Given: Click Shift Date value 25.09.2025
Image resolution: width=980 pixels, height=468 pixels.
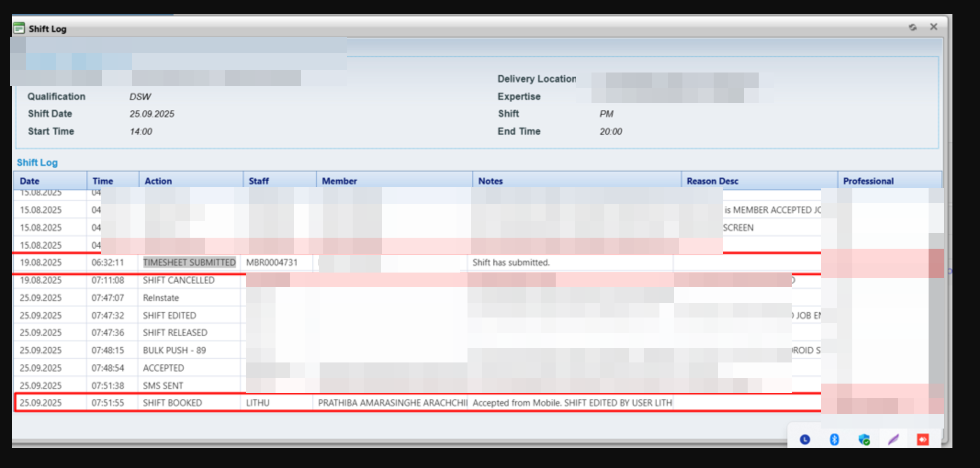Looking at the screenshot, I should pyautogui.click(x=152, y=114).
